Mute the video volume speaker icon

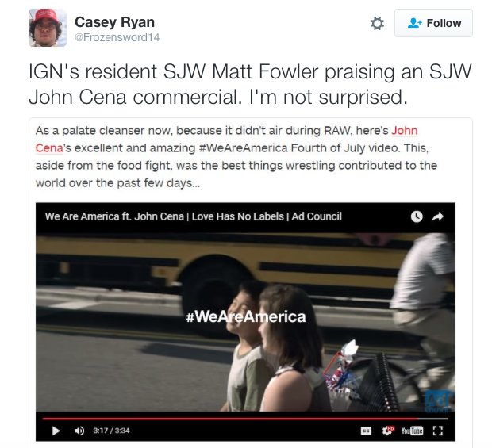point(79,431)
